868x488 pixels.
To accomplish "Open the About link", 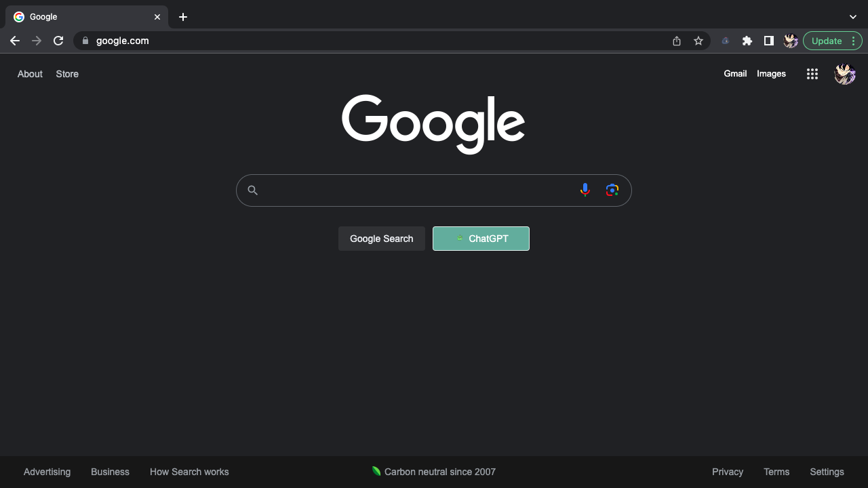I will click(x=30, y=74).
